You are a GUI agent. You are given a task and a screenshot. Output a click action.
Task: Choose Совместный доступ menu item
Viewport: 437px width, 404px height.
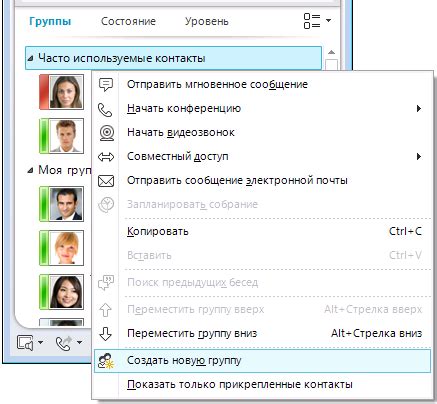coord(262,156)
